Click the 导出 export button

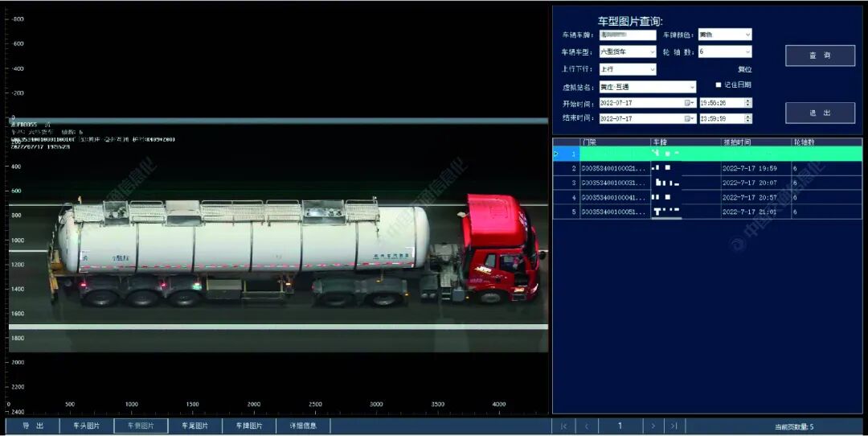click(33, 426)
